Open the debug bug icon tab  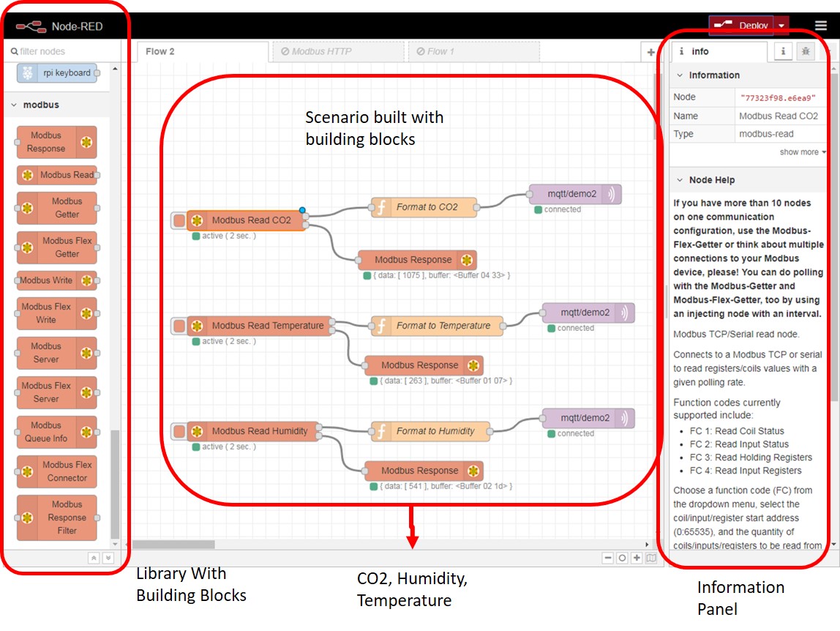coord(805,51)
